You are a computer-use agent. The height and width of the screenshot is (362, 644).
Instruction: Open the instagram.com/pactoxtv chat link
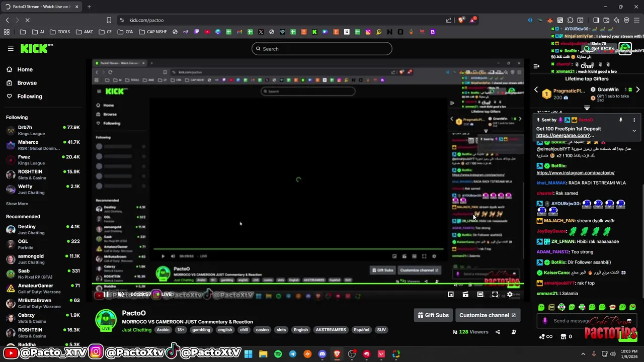click(576, 173)
